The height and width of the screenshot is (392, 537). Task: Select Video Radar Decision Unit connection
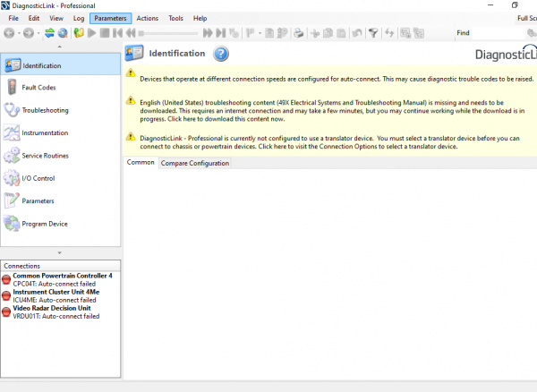click(x=61, y=312)
